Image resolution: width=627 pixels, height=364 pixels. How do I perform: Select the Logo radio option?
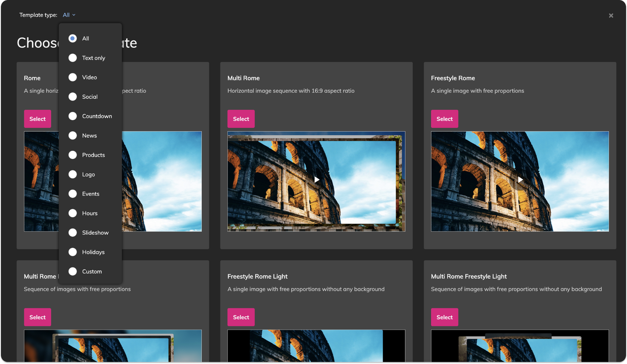point(73,174)
